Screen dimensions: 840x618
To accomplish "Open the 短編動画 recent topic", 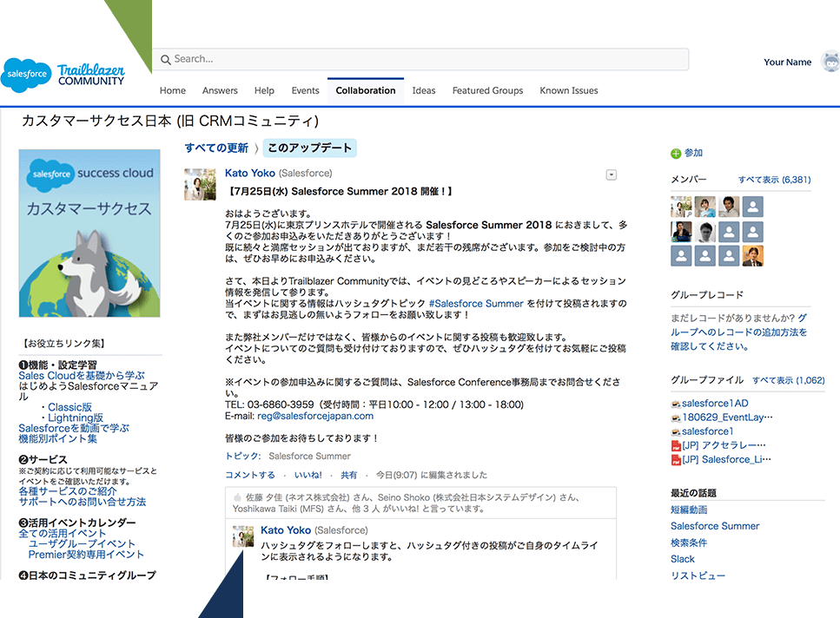I will point(689,510).
